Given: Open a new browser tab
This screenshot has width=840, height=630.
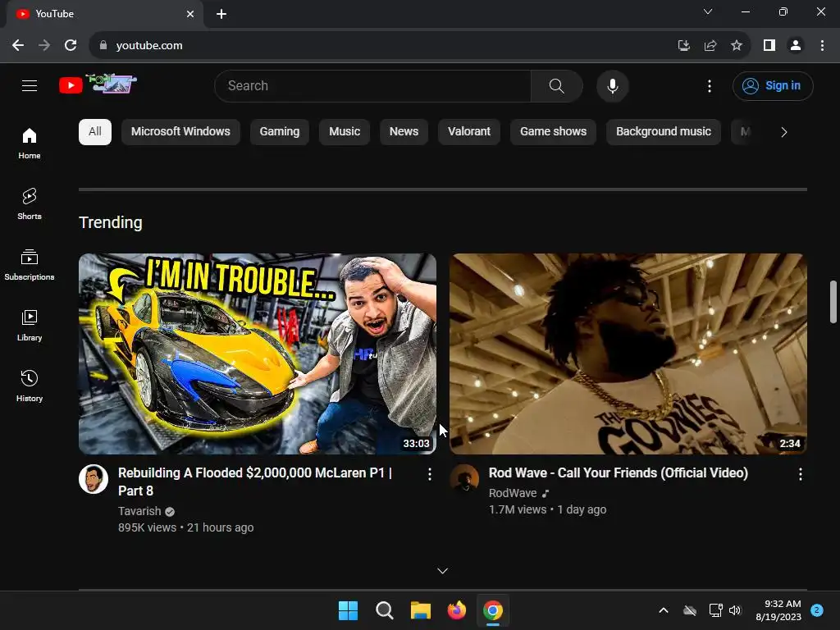Looking at the screenshot, I should click(x=221, y=14).
